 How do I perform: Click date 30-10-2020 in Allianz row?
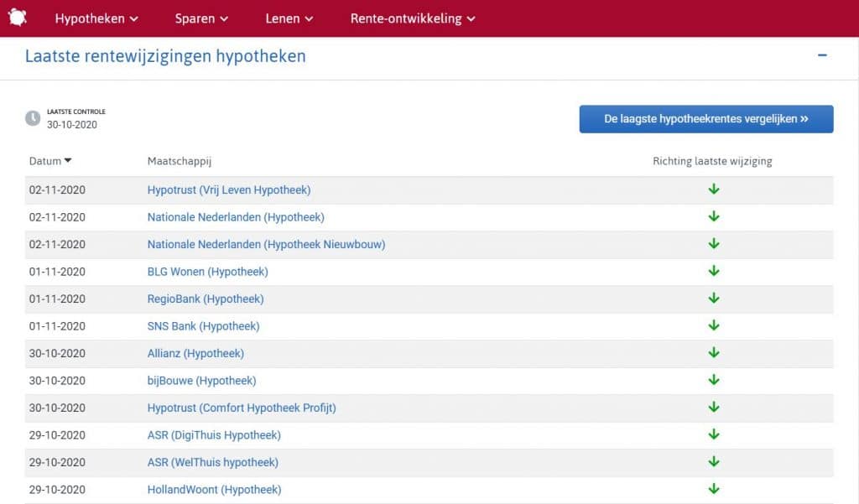click(x=57, y=353)
